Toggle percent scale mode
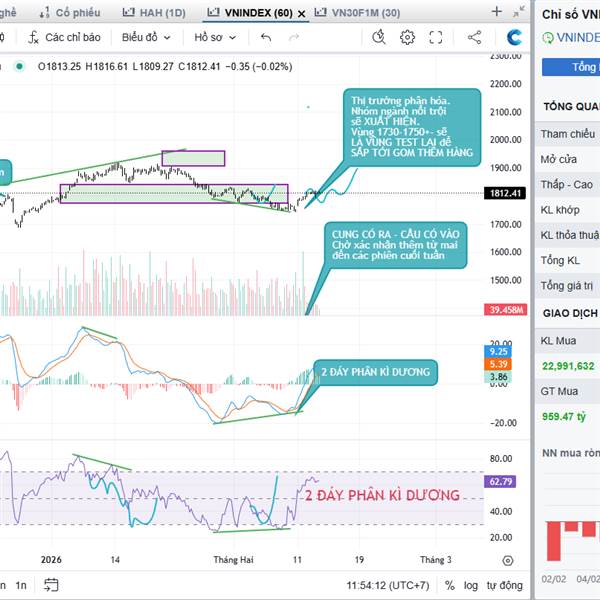The height and width of the screenshot is (600, 600). click(x=450, y=585)
